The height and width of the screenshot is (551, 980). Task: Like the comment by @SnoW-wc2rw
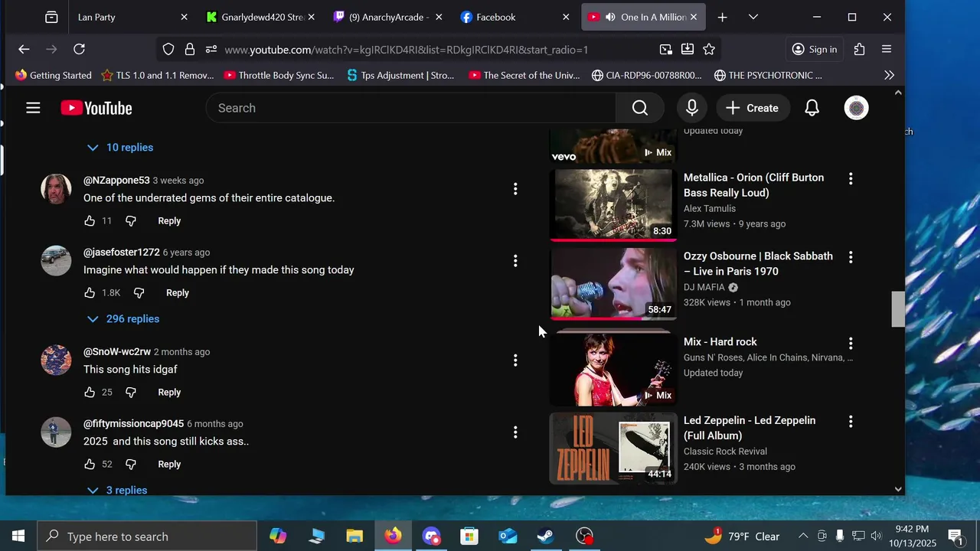click(90, 392)
